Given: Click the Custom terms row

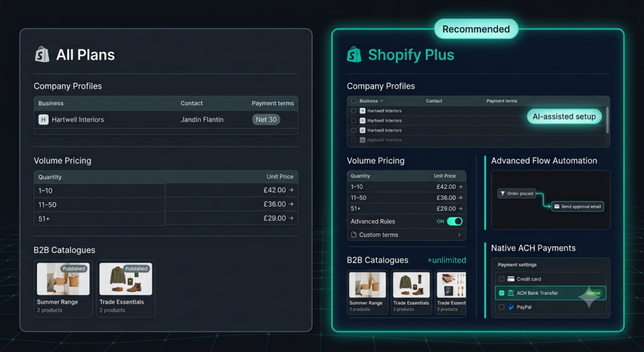Looking at the screenshot, I should pos(406,235).
